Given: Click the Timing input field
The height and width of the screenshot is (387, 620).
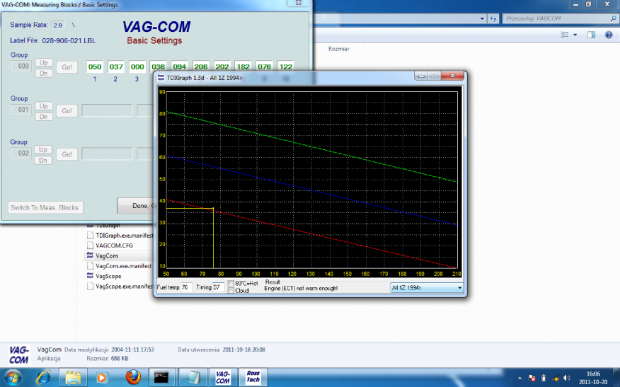Looking at the screenshot, I should [x=218, y=287].
